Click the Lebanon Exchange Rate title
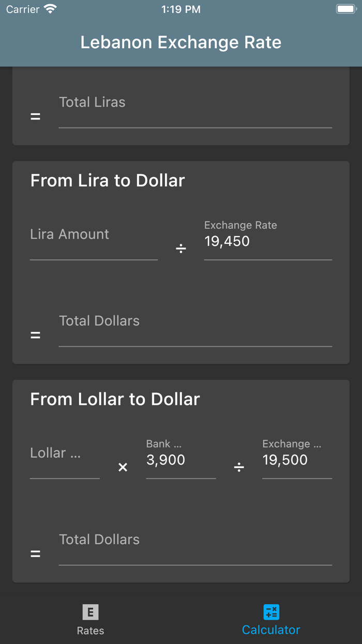Screen dimensions: 362x644 click(x=181, y=42)
